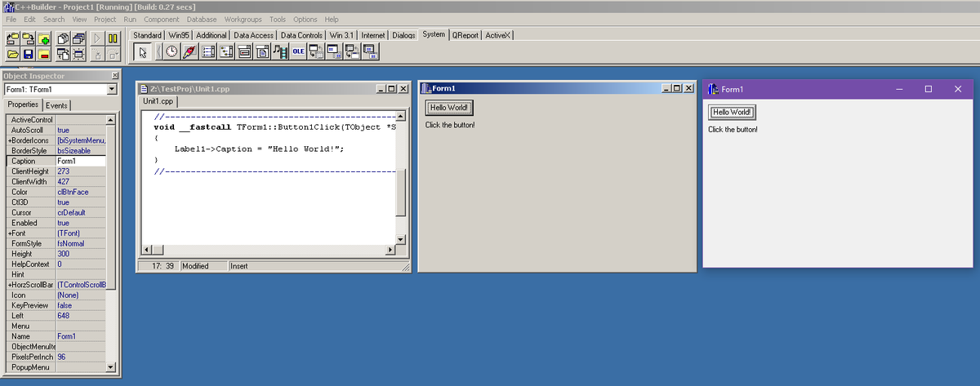Click Hello World! button in running Form1
Image resolution: width=980 pixels, height=386 pixels.
click(730, 112)
